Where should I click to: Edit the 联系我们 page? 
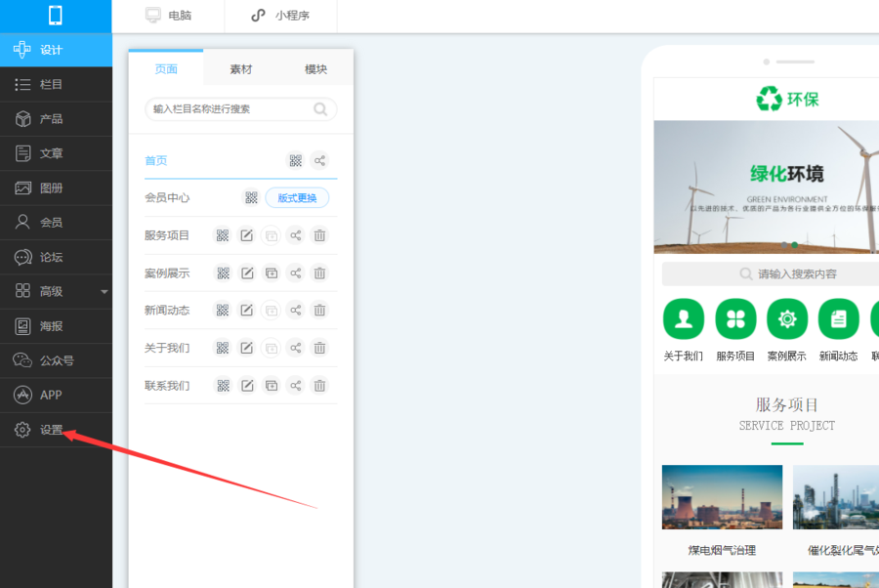247,386
